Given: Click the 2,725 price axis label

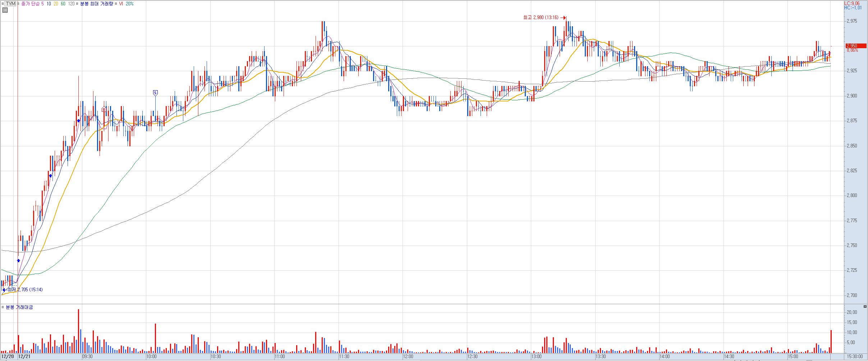Looking at the screenshot, I should 852,270.
